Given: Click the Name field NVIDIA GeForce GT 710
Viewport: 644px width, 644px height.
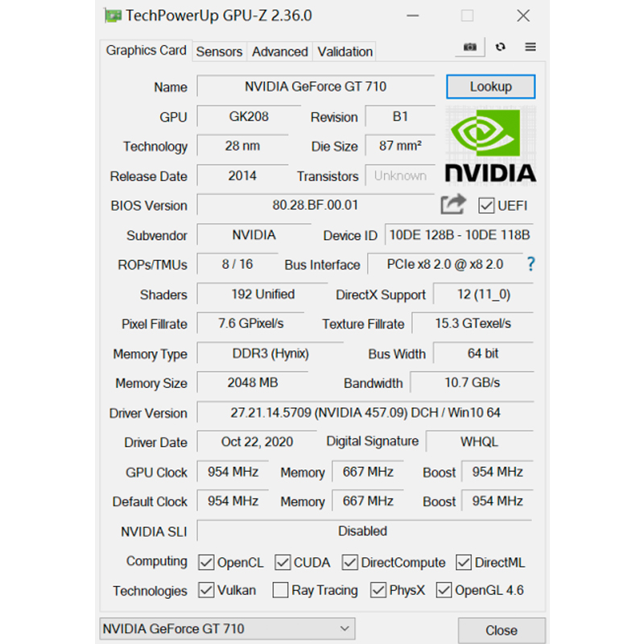Looking at the screenshot, I should coord(316,86).
